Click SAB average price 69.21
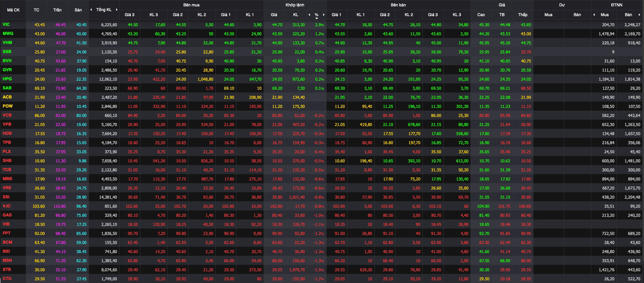The image size is (644, 283). [505, 88]
